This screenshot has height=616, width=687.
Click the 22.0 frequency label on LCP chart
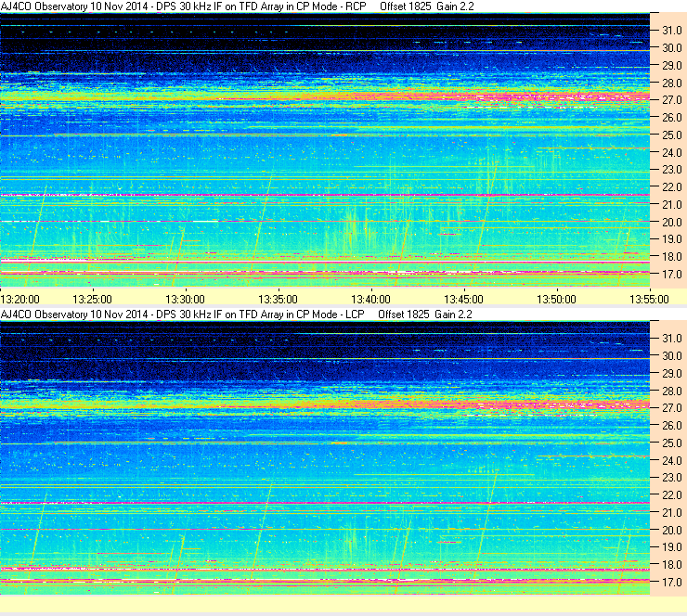tap(672, 495)
